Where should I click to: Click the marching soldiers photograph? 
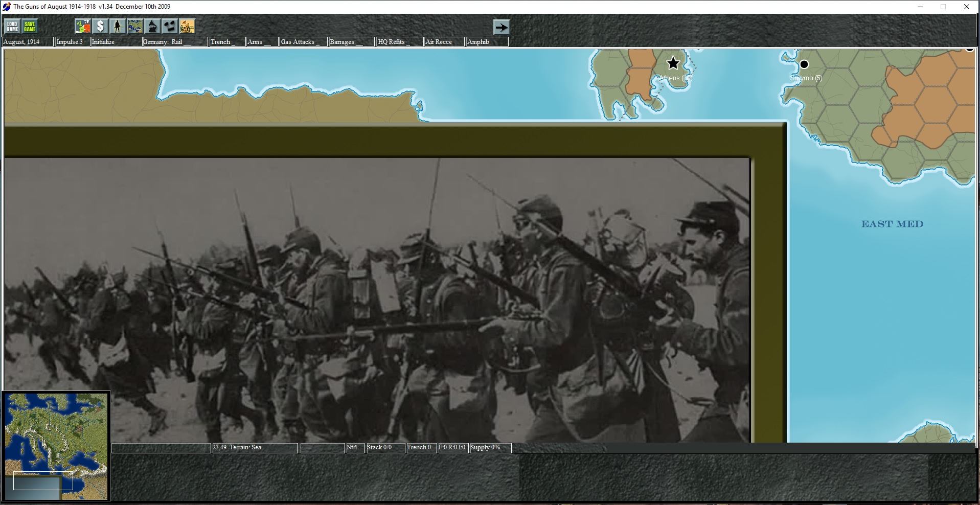pyautogui.click(x=377, y=300)
